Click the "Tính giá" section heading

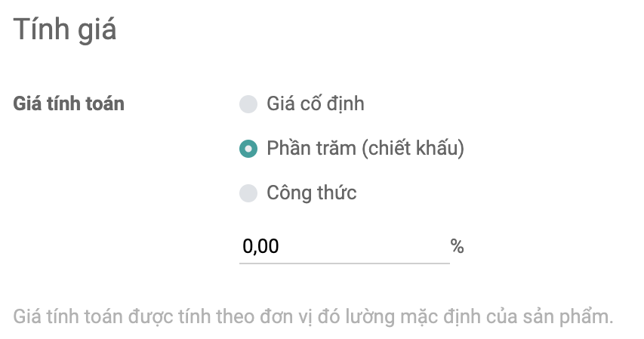pos(64,32)
